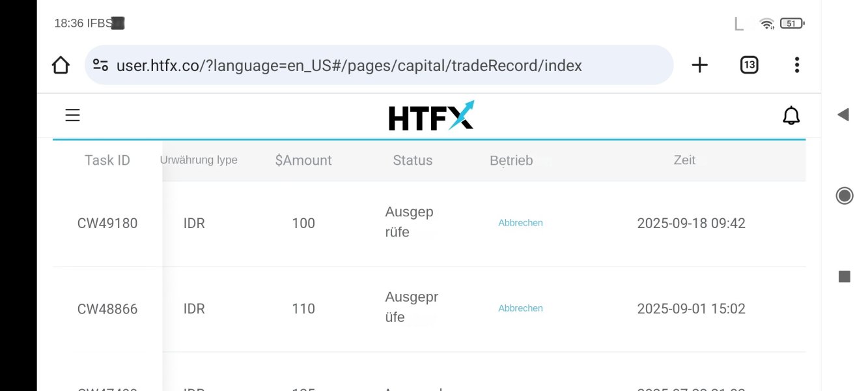Open the hamburger side menu
The width and height of the screenshot is (868, 391).
(72, 116)
